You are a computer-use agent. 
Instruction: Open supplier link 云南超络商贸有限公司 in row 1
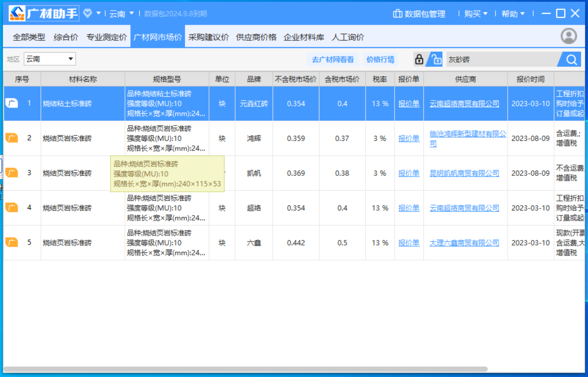464,104
